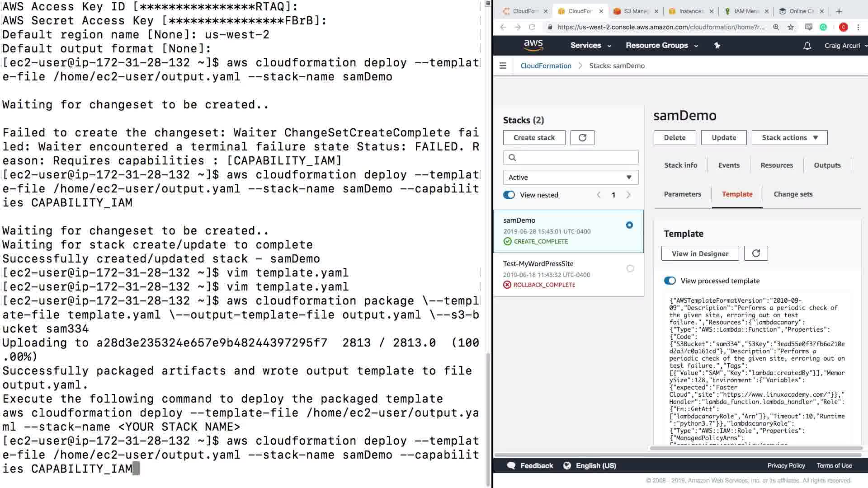Refresh the stacks list
Image resolution: width=868 pixels, height=488 pixels.
582,137
